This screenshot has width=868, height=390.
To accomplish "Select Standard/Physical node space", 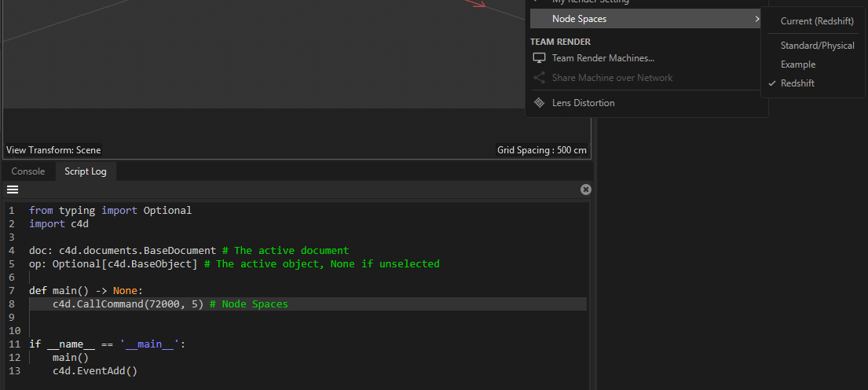I will pyautogui.click(x=817, y=46).
